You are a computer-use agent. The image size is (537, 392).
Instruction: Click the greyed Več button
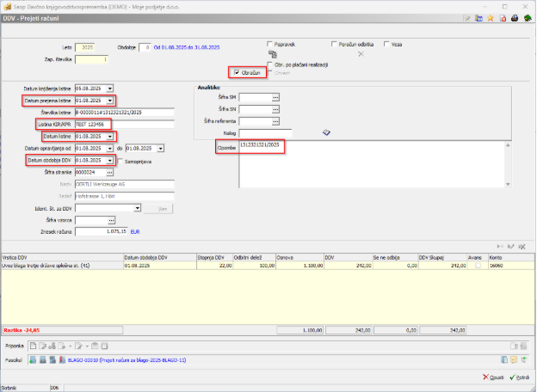[158, 208]
